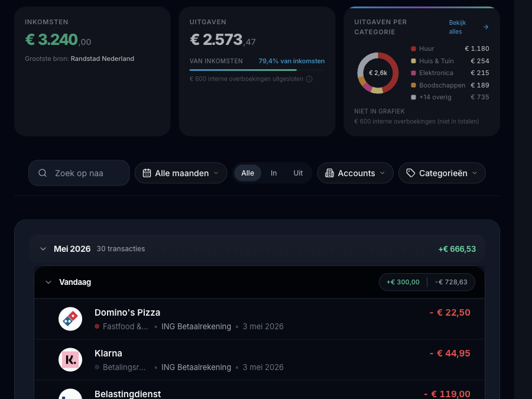Viewport: 532px width, 399px height.
Task: Open the Categorieën filter dropdown
Action: click(x=442, y=173)
